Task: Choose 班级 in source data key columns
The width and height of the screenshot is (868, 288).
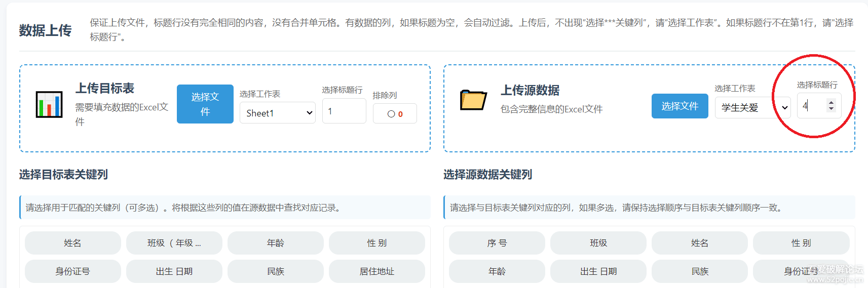Action: (x=598, y=243)
